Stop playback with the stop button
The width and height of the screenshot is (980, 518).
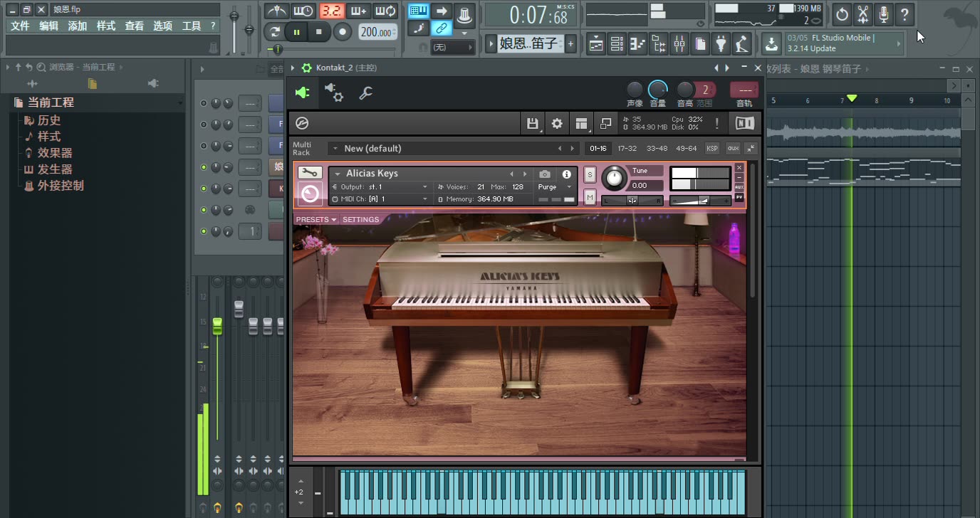pos(319,32)
